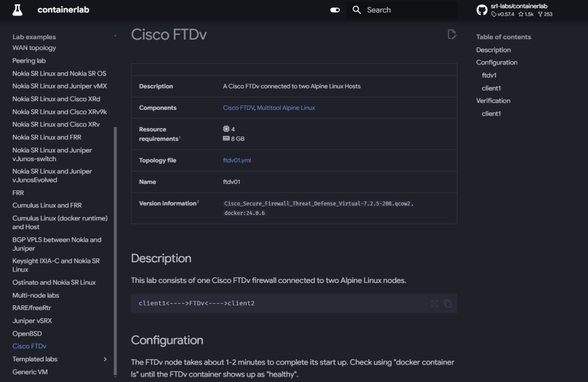Click footnote 1 next to Resource requirements
This screenshot has height=382, width=588.
pyautogui.click(x=180, y=138)
